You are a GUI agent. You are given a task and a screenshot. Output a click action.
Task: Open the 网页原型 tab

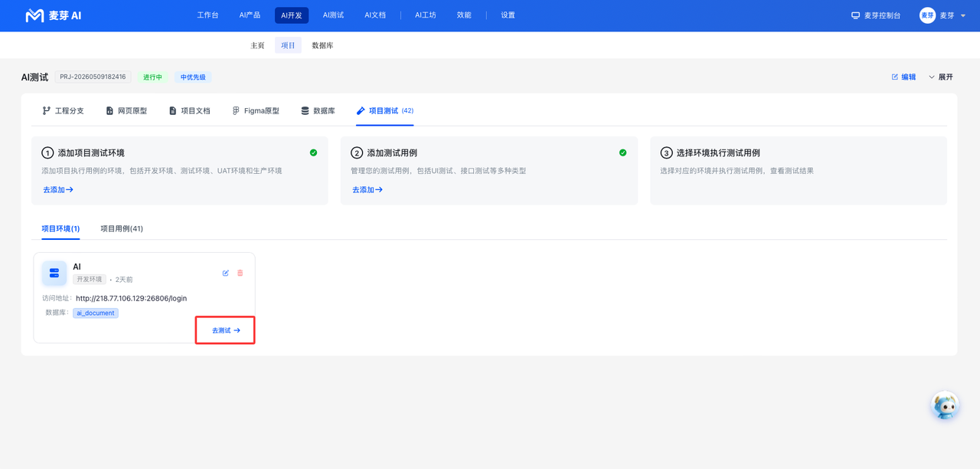126,111
